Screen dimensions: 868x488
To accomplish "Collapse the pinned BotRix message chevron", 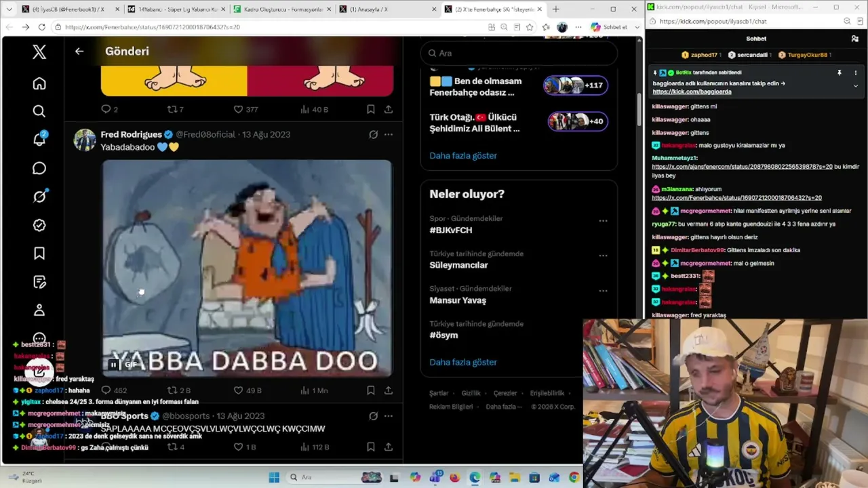I will point(855,86).
